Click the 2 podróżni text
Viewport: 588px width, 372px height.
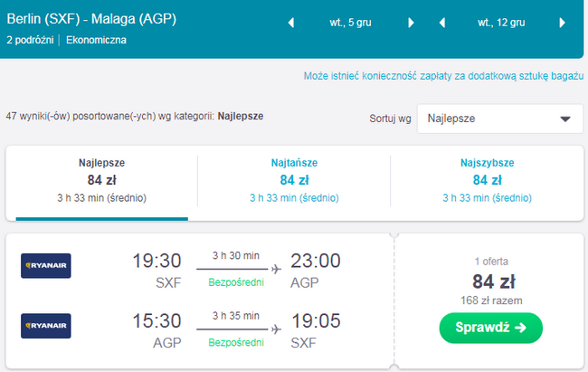30,40
